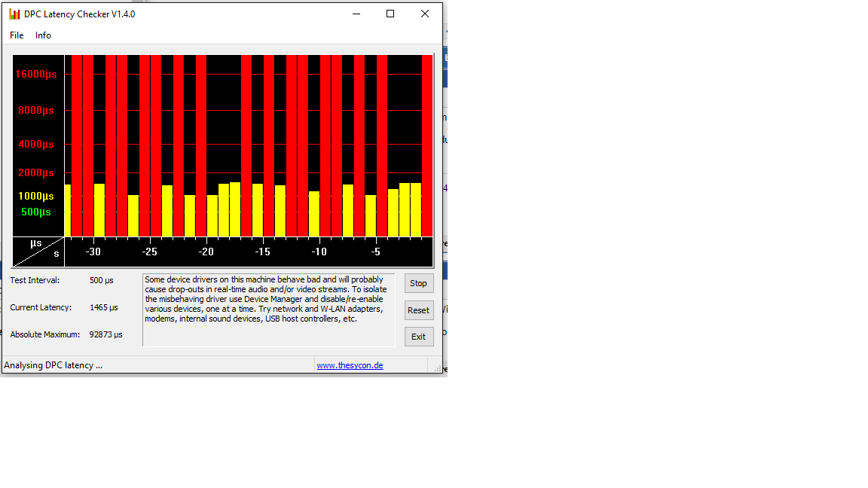
Task: Click the Exit button
Action: [418, 337]
